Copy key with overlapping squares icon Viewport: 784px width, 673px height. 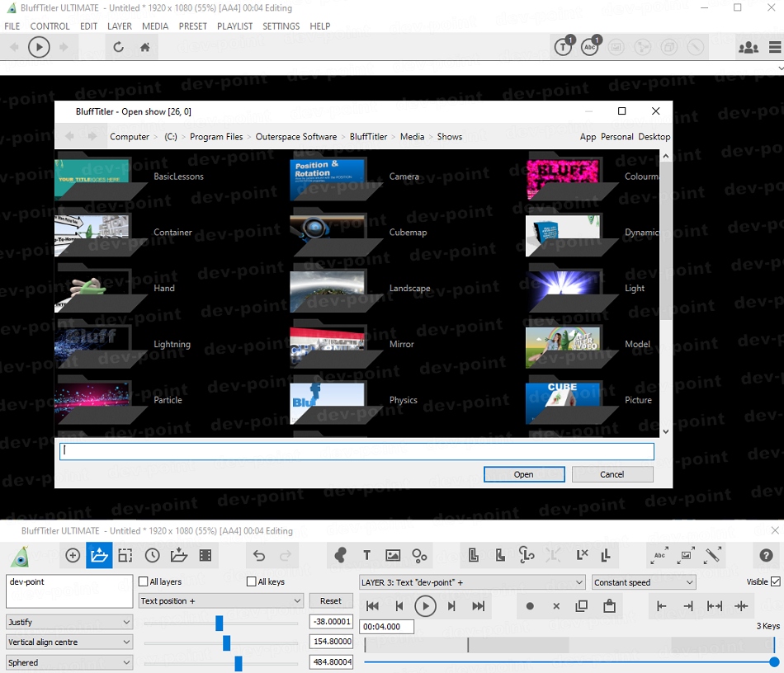582,606
